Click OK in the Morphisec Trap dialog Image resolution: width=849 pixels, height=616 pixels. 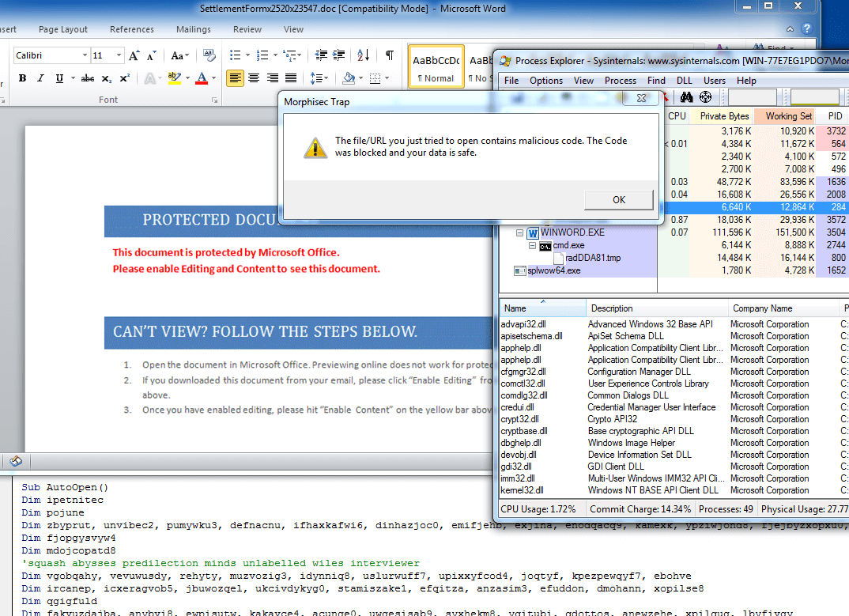[x=619, y=200]
